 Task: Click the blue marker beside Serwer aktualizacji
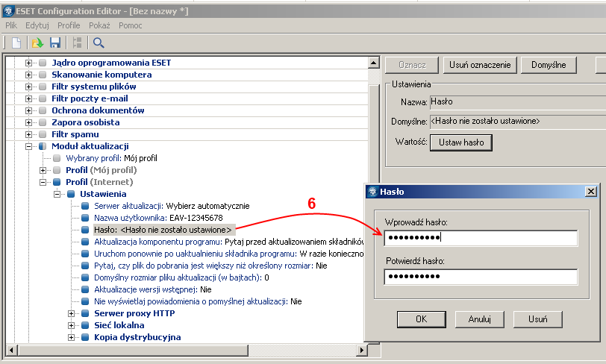coord(85,206)
